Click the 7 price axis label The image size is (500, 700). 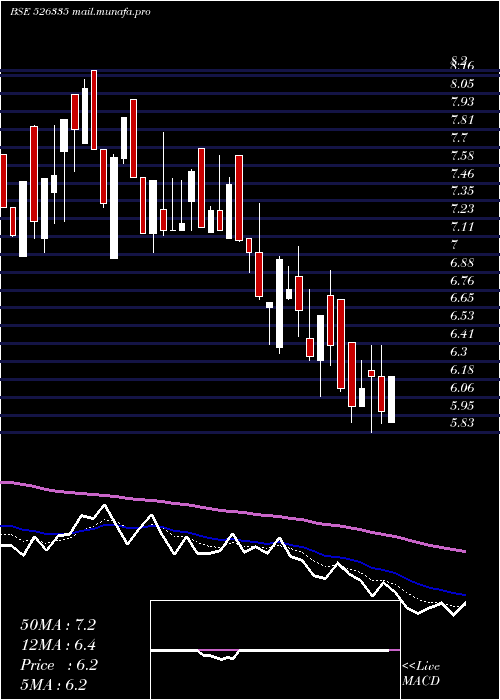click(454, 245)
